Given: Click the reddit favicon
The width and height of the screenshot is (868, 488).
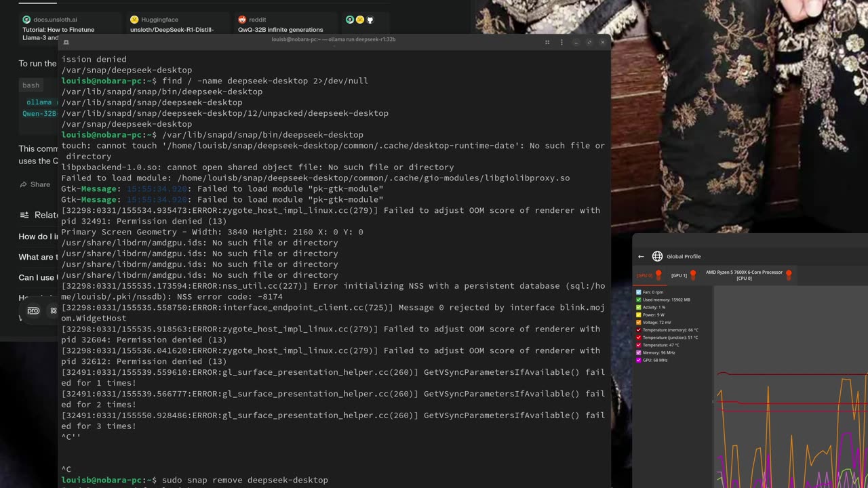Looking at the screenshot, I should (x=242, y=20).
